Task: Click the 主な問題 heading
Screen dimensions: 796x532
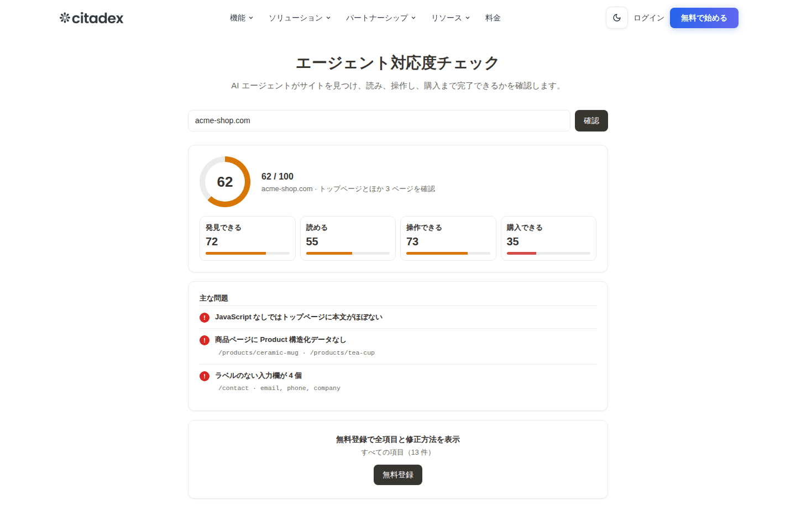Action: 214,298
